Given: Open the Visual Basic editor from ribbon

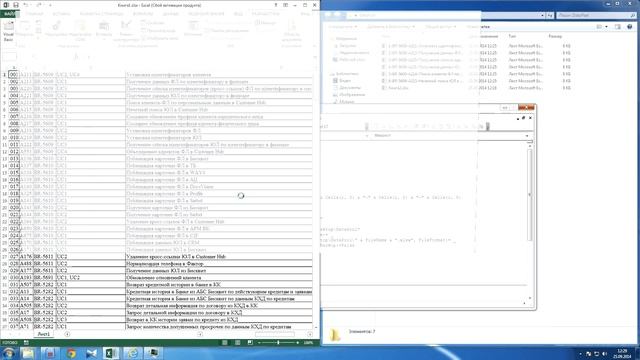Looking at the screenshot, I should pyautogui.click(x=8, y=31).
